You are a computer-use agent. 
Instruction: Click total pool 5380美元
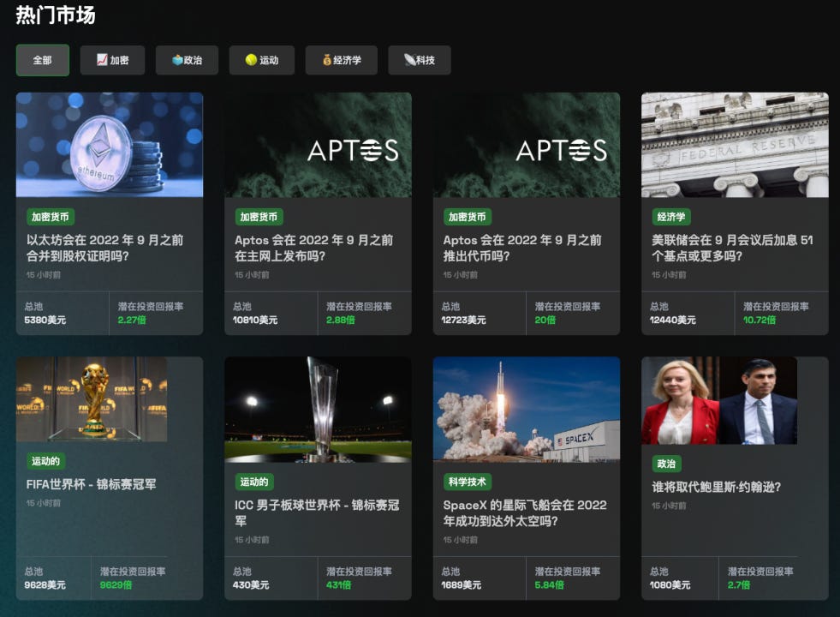point(45,320)
